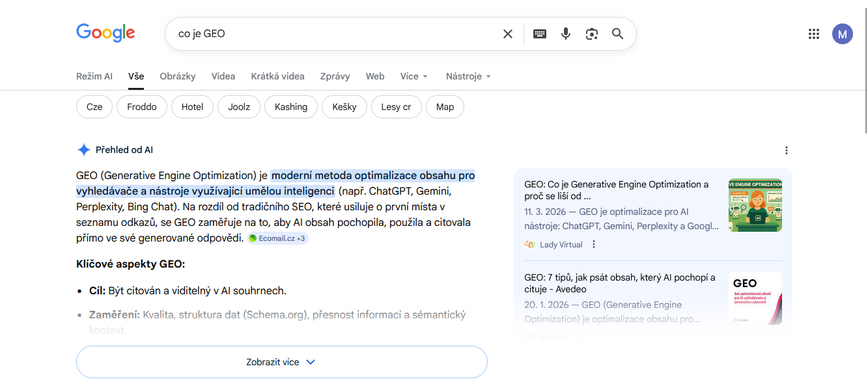Clear the search query with X icon
This screenshot has width=868, height=388.
point(508,34)
